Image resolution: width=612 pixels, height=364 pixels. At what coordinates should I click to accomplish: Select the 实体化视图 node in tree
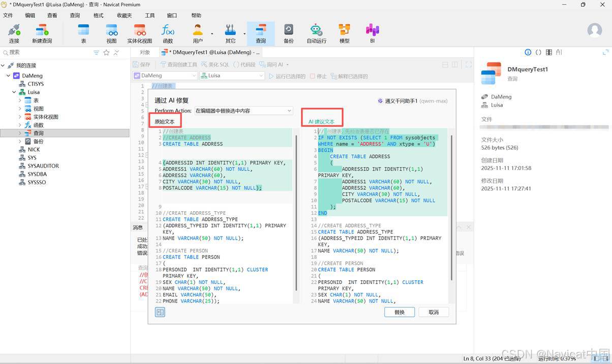[x=46, y=117]
